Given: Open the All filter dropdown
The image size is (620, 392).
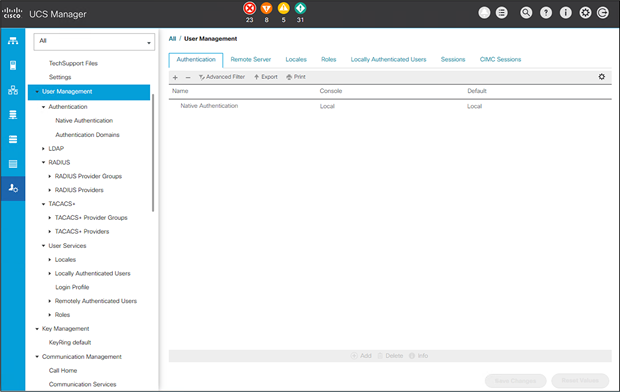Looking at the screenshot, I should pyautogui.click(x=94, y=42).
